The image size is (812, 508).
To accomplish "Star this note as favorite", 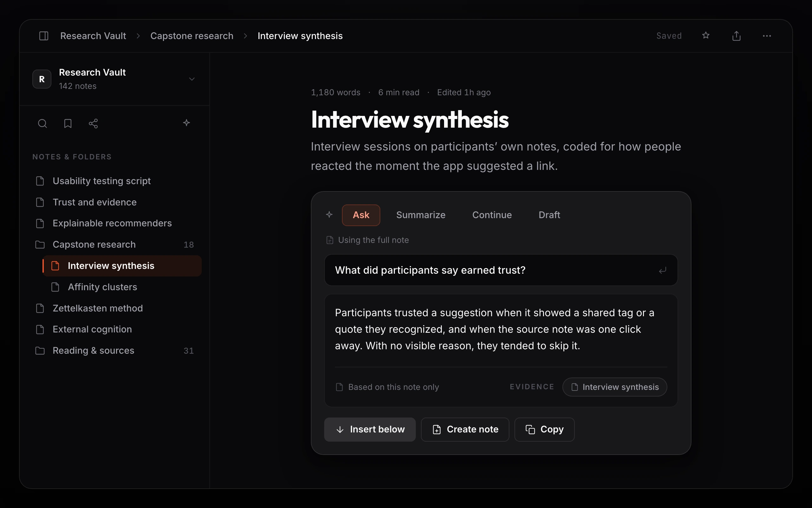I will [x=706, y=35].
